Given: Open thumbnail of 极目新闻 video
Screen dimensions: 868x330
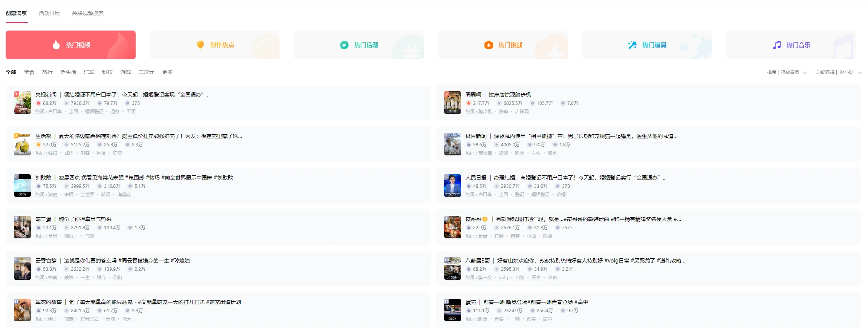Looking at the screenshot, I should point(452,144).
